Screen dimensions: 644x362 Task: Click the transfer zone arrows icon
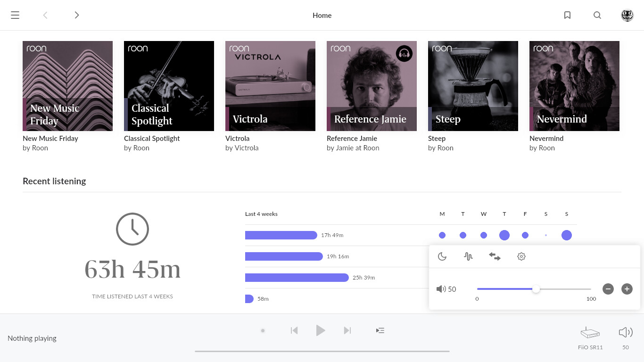pyautogui.click(x=495, y=256)
